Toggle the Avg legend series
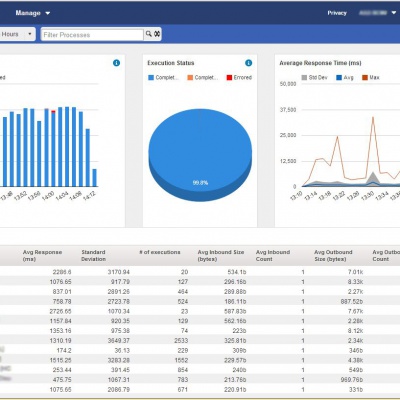400x400 pixels. [x=345, y=77]
